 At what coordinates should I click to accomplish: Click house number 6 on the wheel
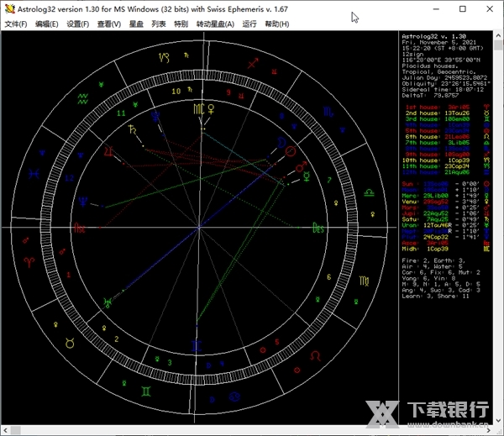coord(328,277)
